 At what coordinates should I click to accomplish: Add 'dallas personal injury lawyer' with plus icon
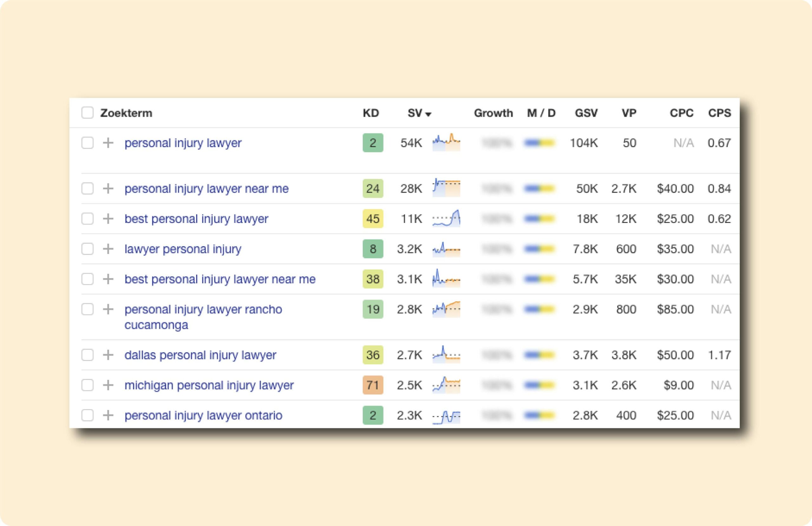[x=108, y=355]
